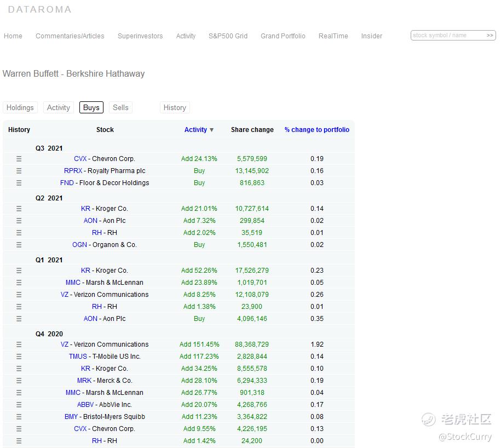The width and height of the screenshot is (501, 448).
Task: Go to Home page
Action: pos(13,36)
